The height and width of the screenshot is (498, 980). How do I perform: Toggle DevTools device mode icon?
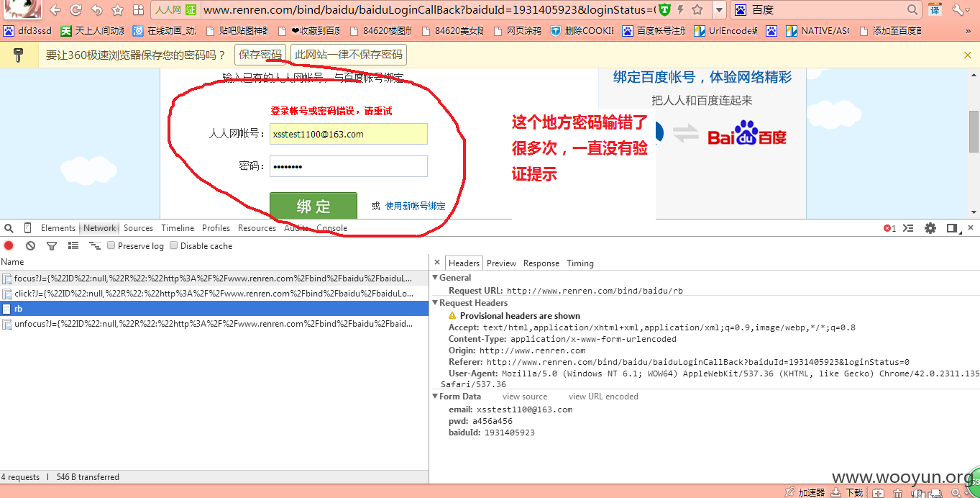click(28, 228)
